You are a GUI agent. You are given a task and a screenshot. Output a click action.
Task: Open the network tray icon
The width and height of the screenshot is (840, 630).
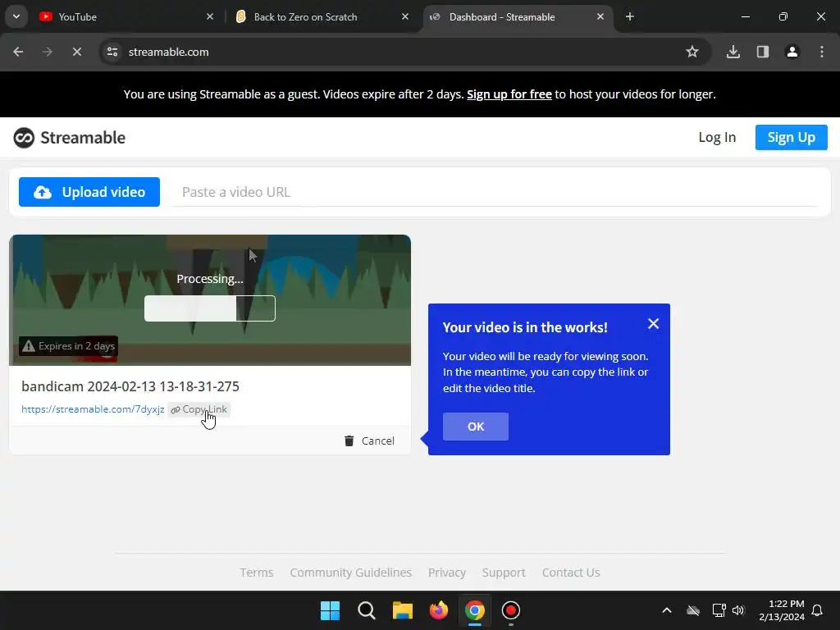coord(719,610)
